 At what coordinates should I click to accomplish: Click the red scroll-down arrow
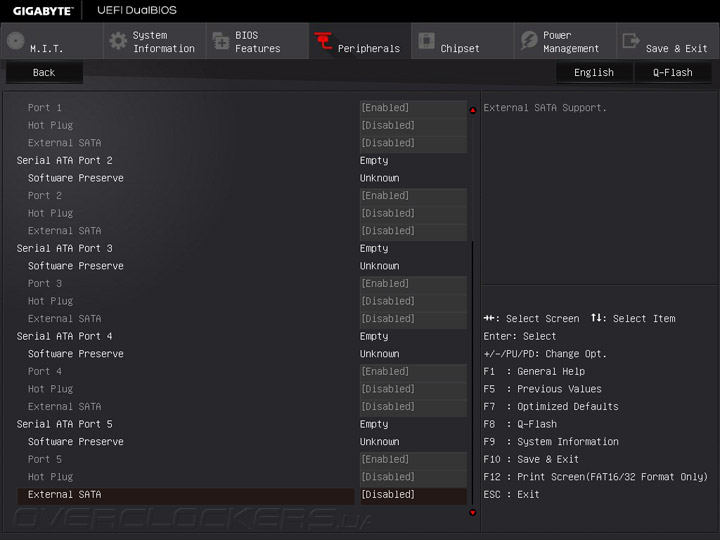pos(473,512)
